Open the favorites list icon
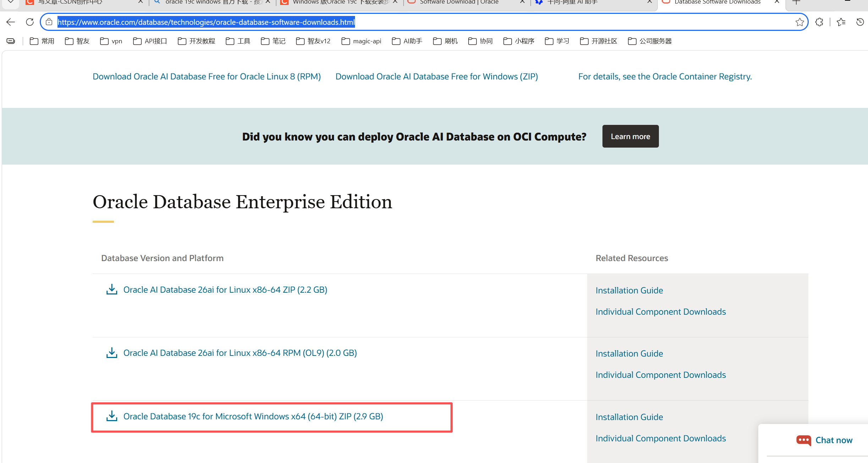Screen dimensions: 868x463 (841, 22)
